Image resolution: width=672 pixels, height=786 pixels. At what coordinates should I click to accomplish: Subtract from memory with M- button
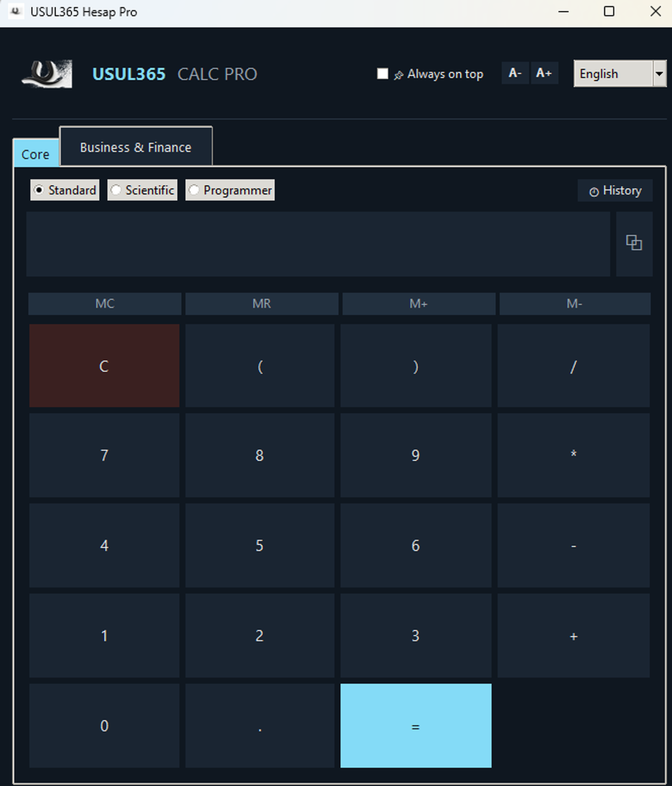pos(575,303)
